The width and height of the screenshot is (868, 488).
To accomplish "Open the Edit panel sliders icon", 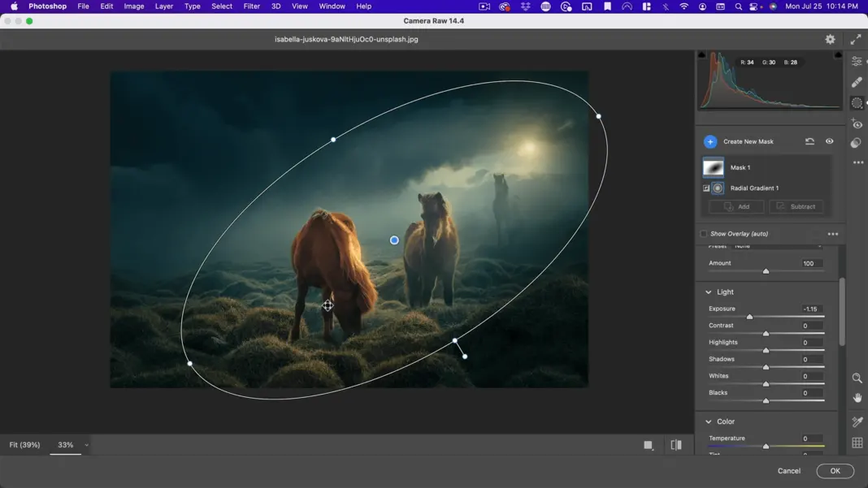I will coord(857,61).
